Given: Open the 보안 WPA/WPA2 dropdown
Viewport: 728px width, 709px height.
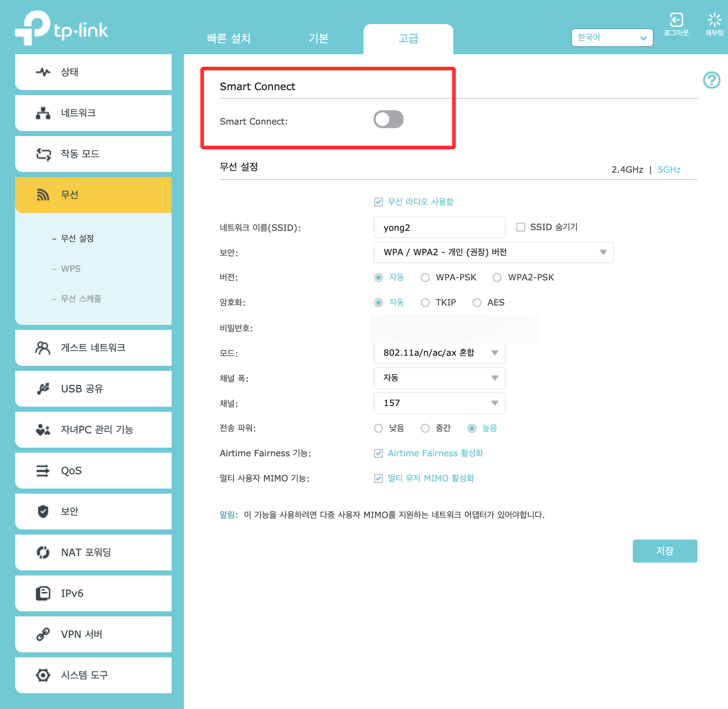Looking at the screenshot, I should (x=493, y=252).
